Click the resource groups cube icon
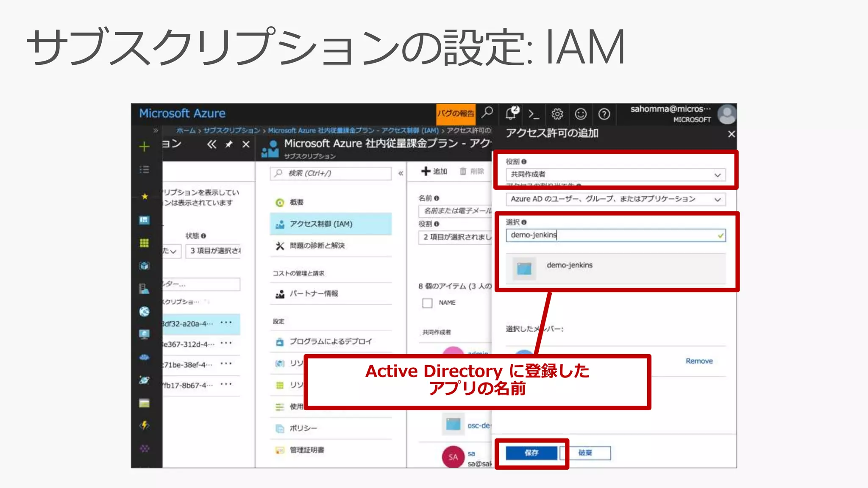This screenshot has width=868, height=488. [145, 266]
